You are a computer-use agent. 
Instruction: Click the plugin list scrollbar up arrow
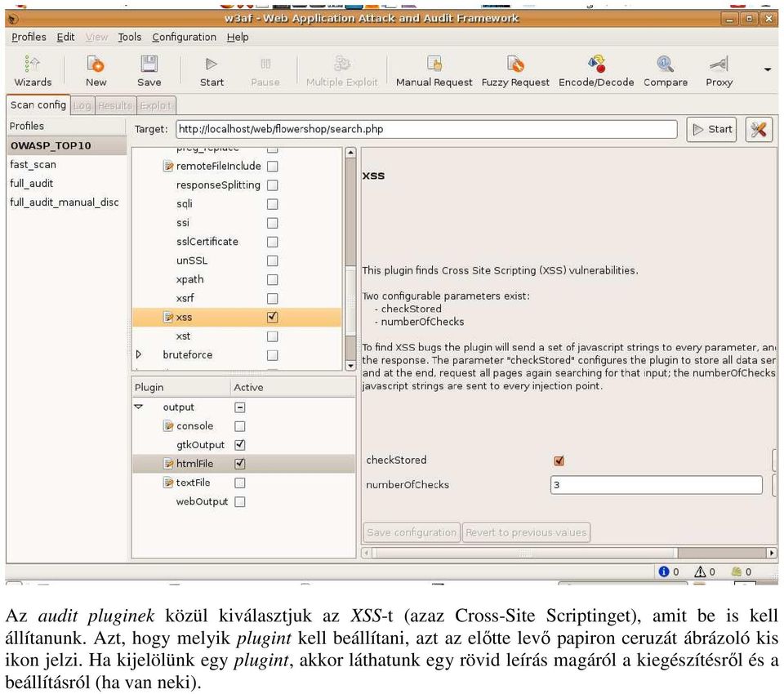tap(350, 153)
